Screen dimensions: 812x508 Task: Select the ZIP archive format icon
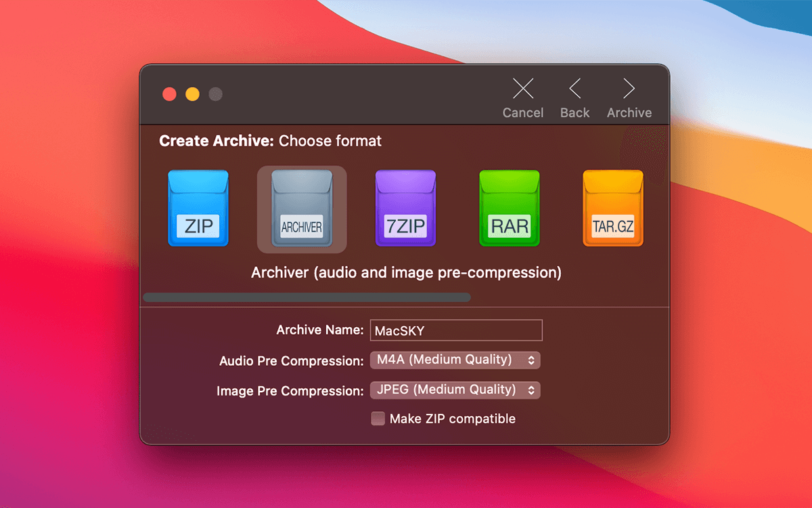pyautogui.click(x=198, y=209)
